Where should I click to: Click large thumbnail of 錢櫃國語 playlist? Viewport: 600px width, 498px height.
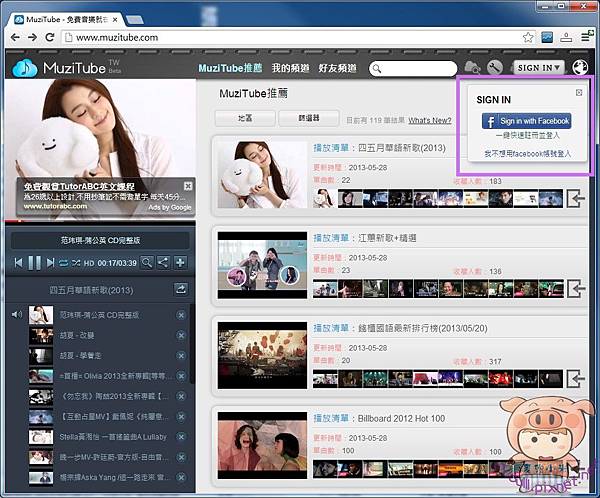262,355
